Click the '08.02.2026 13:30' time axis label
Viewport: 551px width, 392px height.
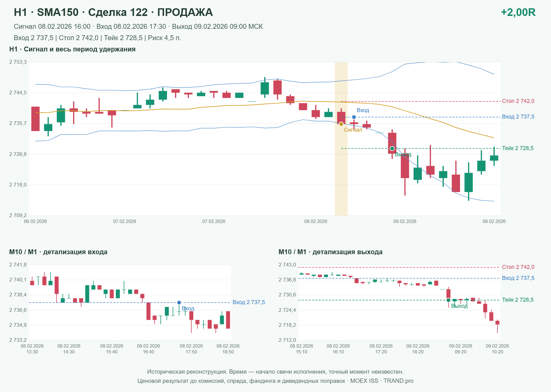(x=32, y=349)
